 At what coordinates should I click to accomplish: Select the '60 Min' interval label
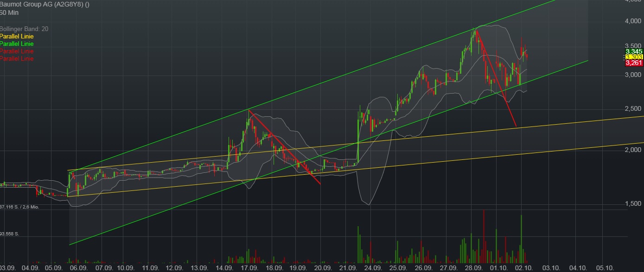(x=9, y=13)
